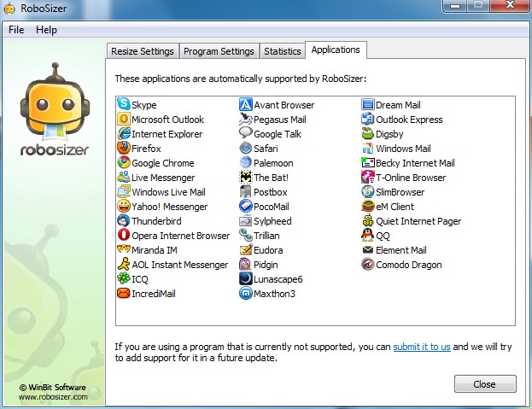Open the File menu
This screenshot has width=532, height=409.
point(16,30)
